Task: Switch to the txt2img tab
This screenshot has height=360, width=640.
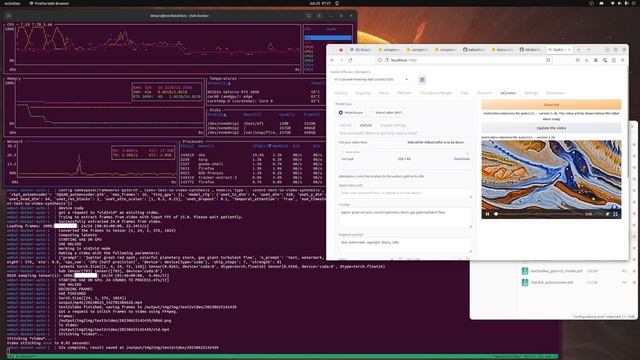Action: click(341, 93)
